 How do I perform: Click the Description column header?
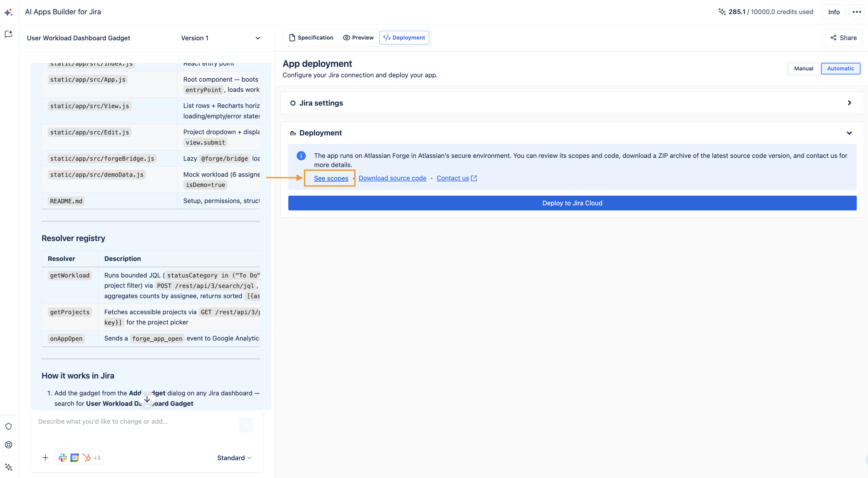122,259
